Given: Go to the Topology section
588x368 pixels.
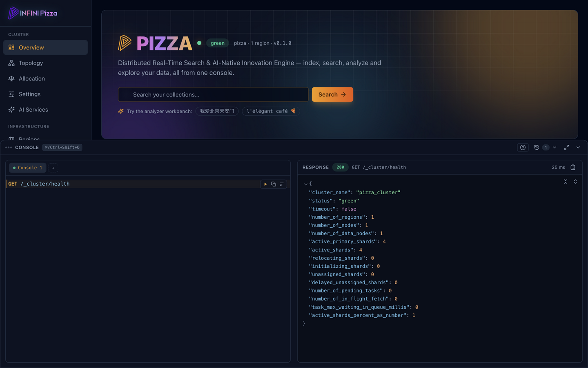Looking at the screenshot, I should 45,63.
